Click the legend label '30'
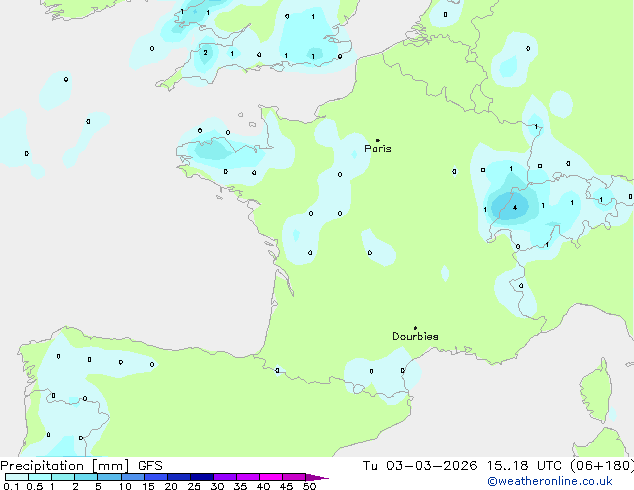 (x=217, y=486)
